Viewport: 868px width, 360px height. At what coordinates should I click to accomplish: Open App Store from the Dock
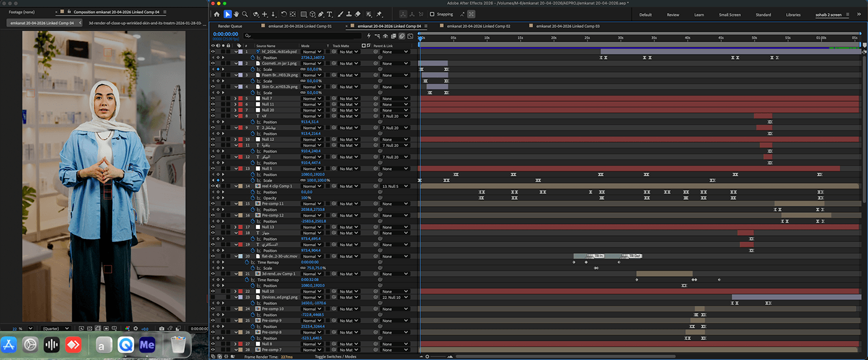[x=10, y=344]
